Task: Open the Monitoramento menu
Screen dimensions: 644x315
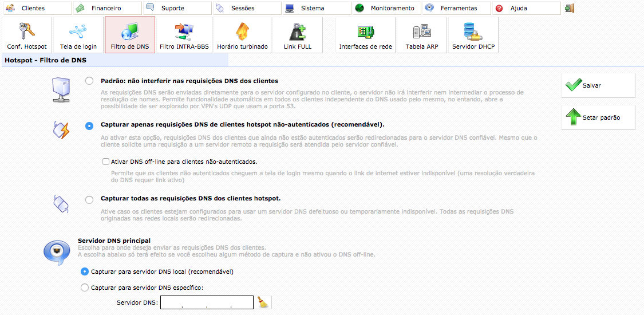Action: click(386, 8)
